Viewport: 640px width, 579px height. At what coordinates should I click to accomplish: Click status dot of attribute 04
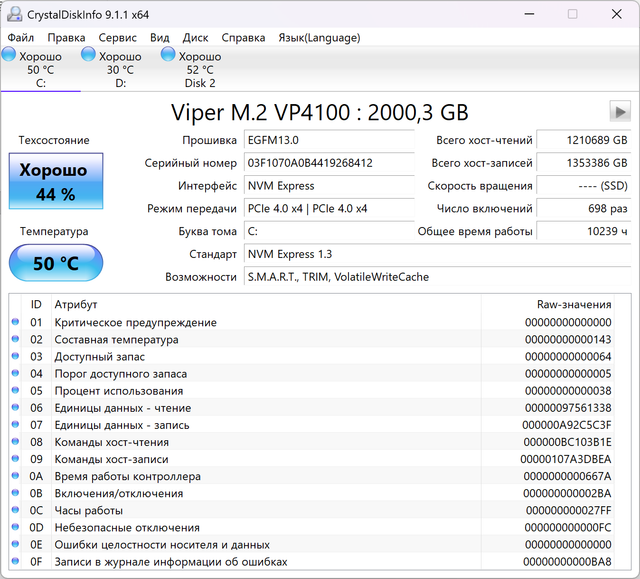tap(16, 373)
